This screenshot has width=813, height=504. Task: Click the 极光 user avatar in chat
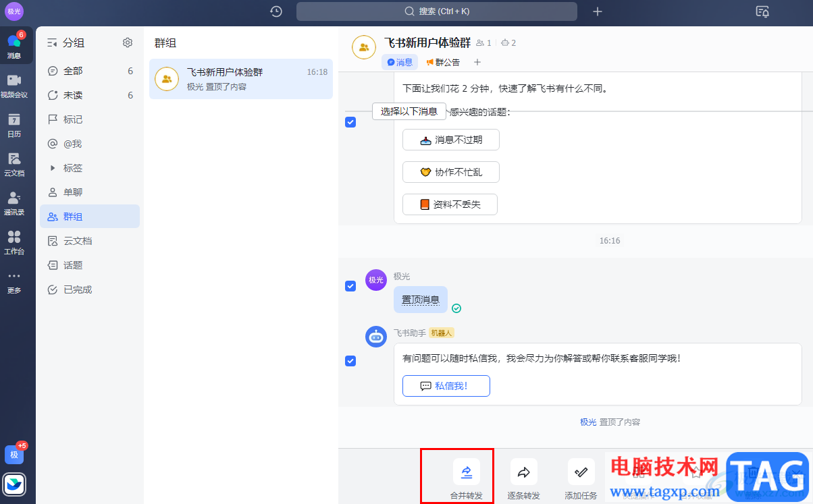point(376,280)
